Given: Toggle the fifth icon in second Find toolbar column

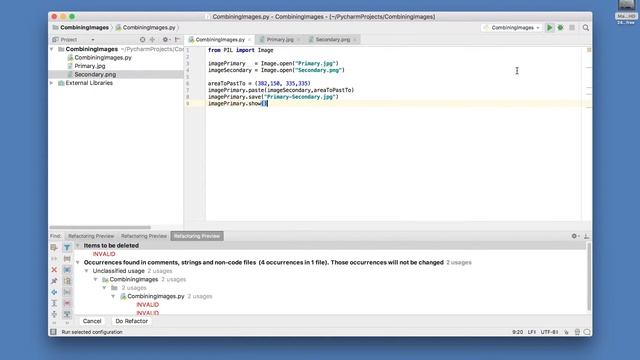Looking at the screenshot, I should (67, 292).
